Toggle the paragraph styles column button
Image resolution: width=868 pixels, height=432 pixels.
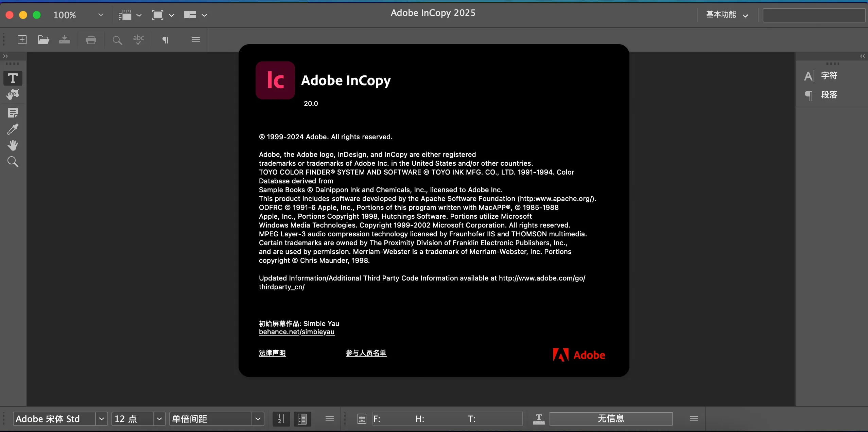click(x=302, y=419)
